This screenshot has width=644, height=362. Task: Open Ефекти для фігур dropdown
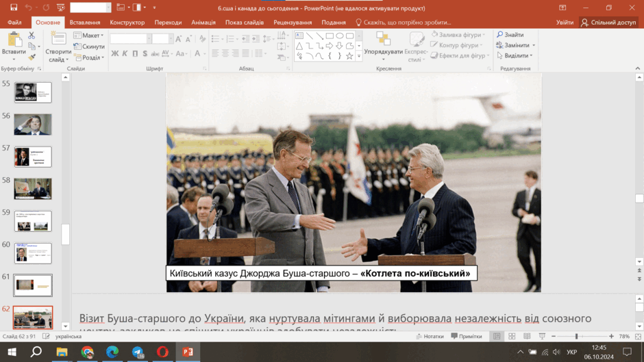click(460, 55)
